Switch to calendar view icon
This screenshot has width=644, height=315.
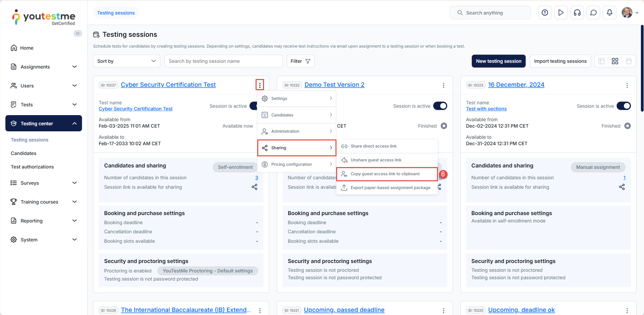click(628, 61)
